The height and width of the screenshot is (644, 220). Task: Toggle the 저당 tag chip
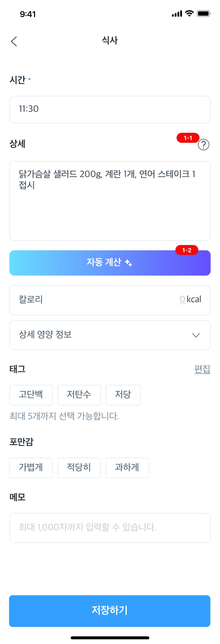(123, 395)
